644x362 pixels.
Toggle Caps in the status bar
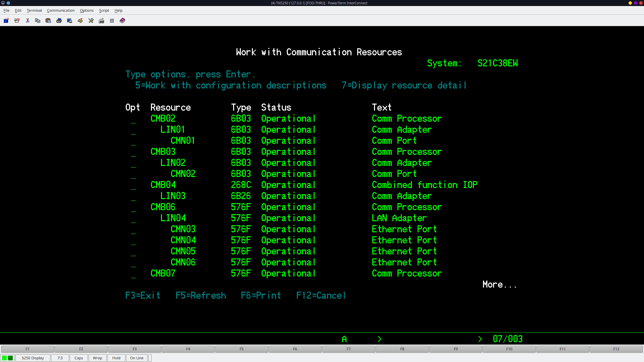[78, 358]
